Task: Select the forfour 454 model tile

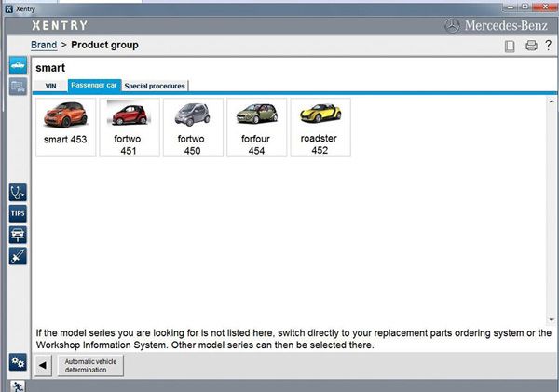Action: pyautogui.click(x=257, y=128)
